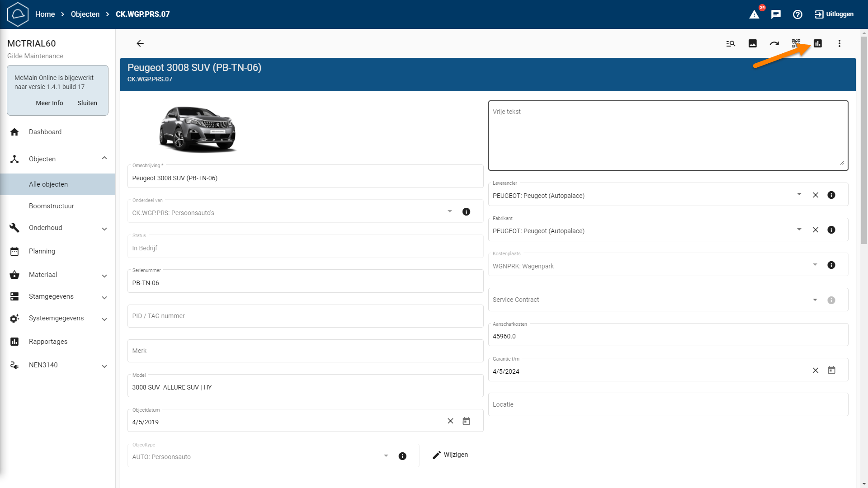
Task: Open the chat messages icon
Action: point(776,14)
